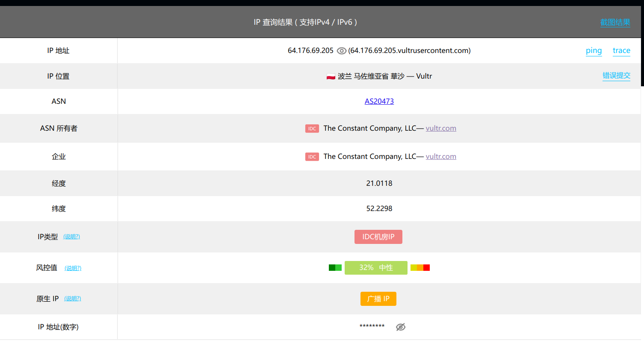
Task: Click IDC badge in 企业 row
Action: click(x=312, y=157)
